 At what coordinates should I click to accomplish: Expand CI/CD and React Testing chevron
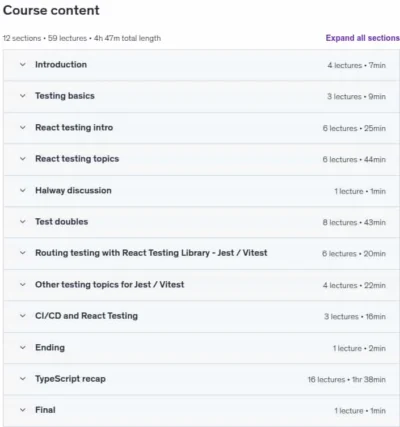[23, 316]
